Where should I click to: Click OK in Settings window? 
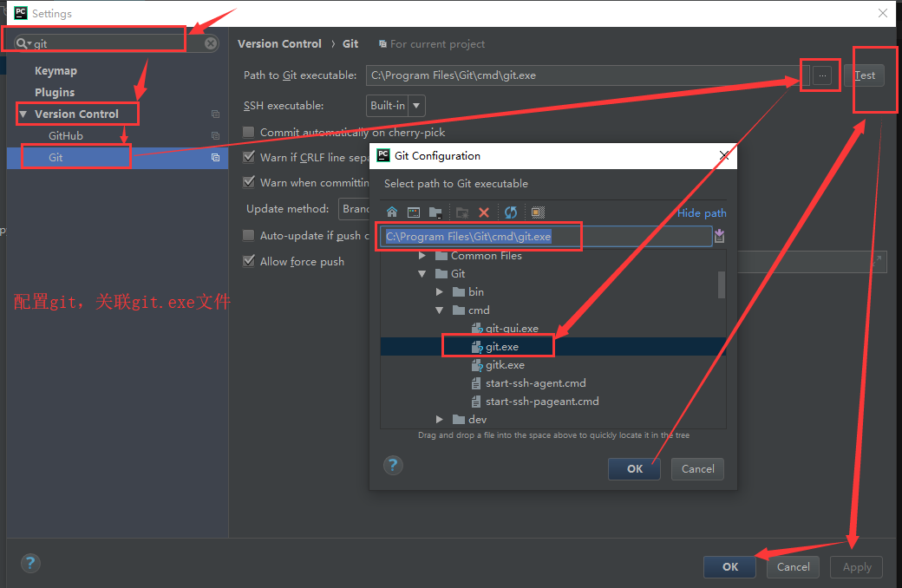(730, 566)
